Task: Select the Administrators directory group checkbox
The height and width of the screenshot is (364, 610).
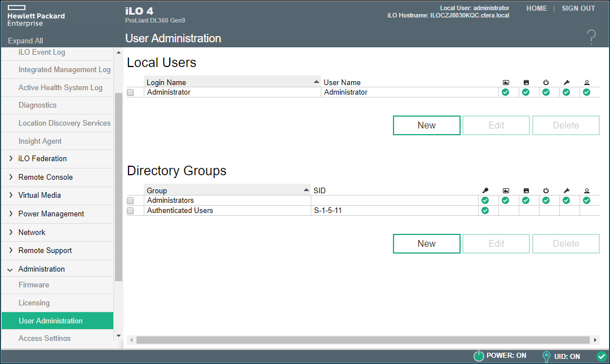Action: tap(130, 201)
